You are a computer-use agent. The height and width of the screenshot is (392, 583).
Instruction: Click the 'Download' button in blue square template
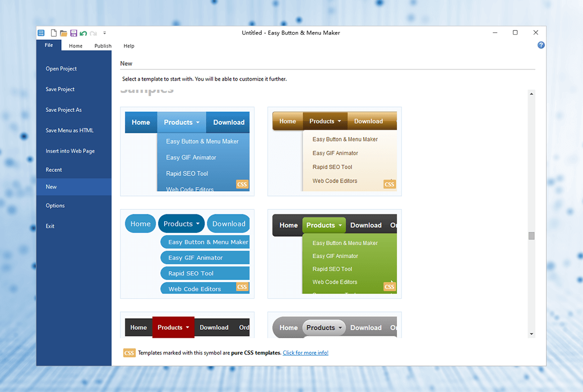pyautogui.click(x=229, y=123)
